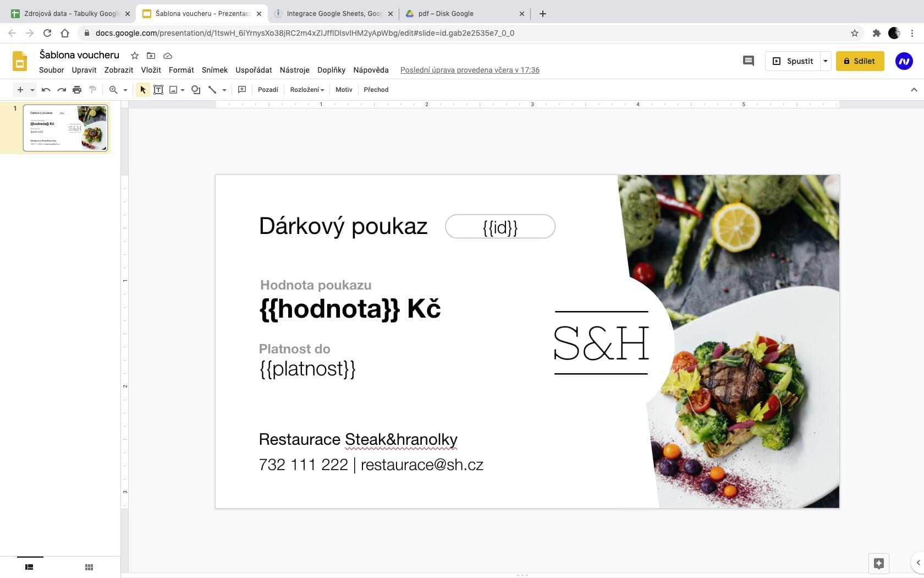Open the Explore button at bottom right
Screen dimensions: 924x578
[878, 563]
